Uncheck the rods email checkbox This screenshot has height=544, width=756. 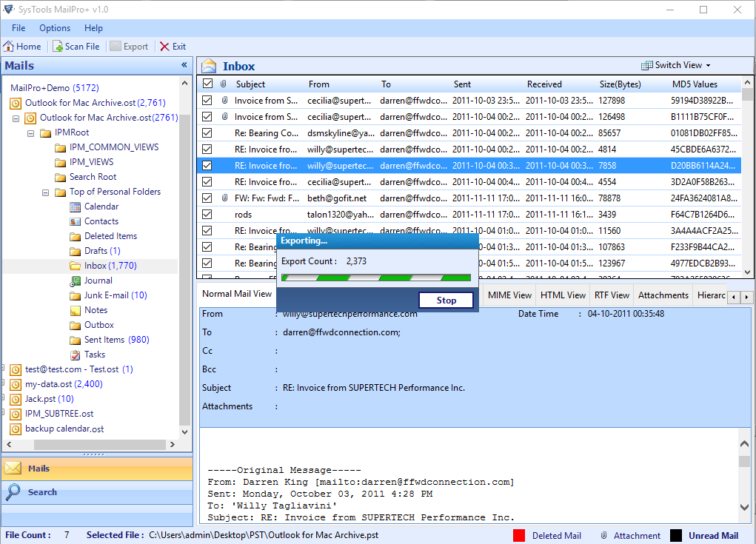(x=207, y=215)
